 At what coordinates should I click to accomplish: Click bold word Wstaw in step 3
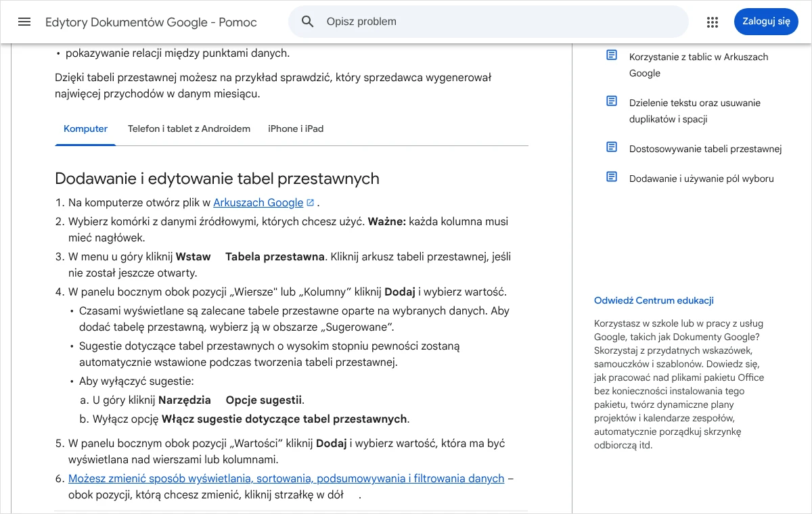[194, 256]
